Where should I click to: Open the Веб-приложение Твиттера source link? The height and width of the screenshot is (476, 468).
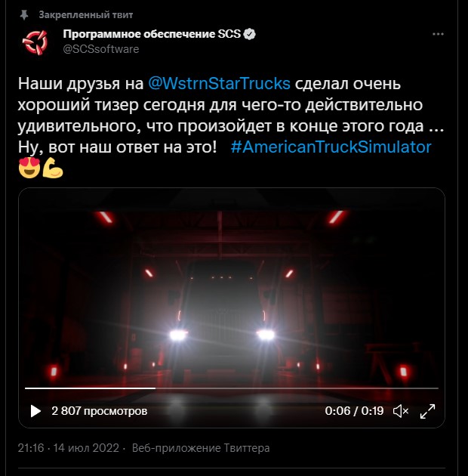coord(201,448)
